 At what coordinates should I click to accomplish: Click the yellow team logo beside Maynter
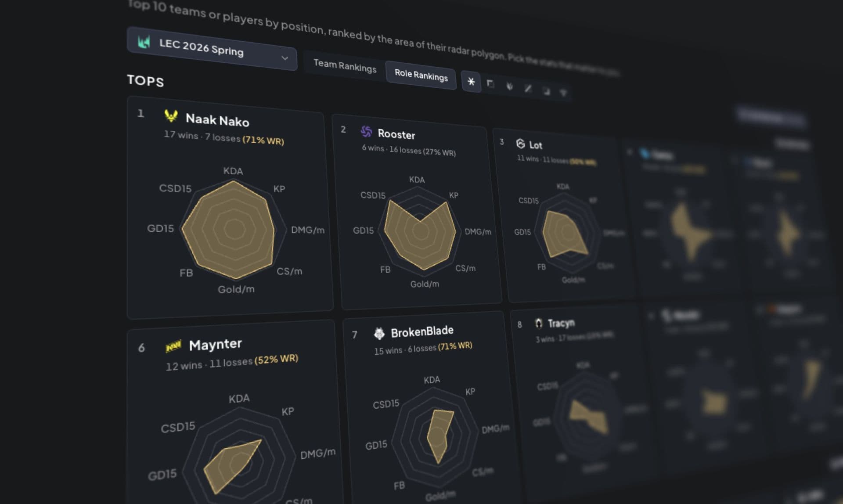[173, 346]
